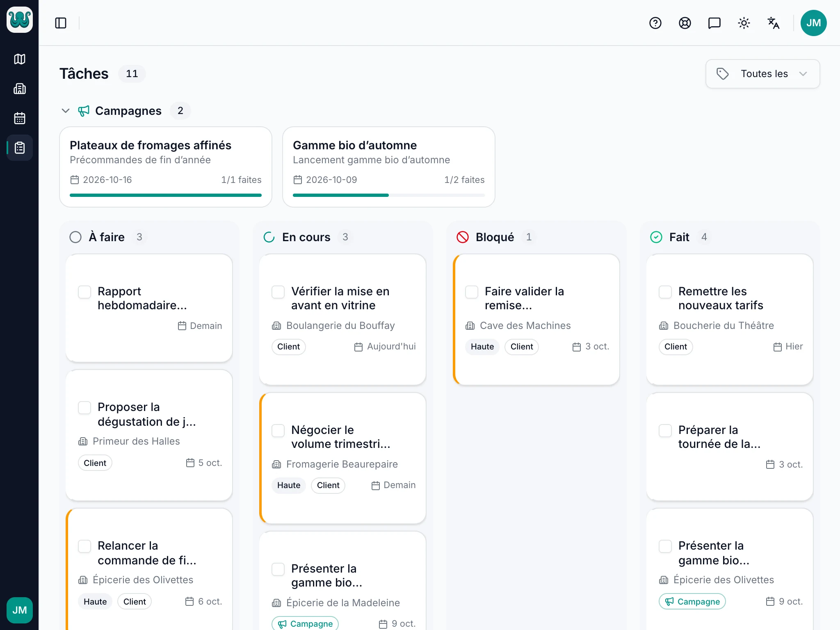
Task: Switch theme with the sun icon
Action: click(744, 23)
